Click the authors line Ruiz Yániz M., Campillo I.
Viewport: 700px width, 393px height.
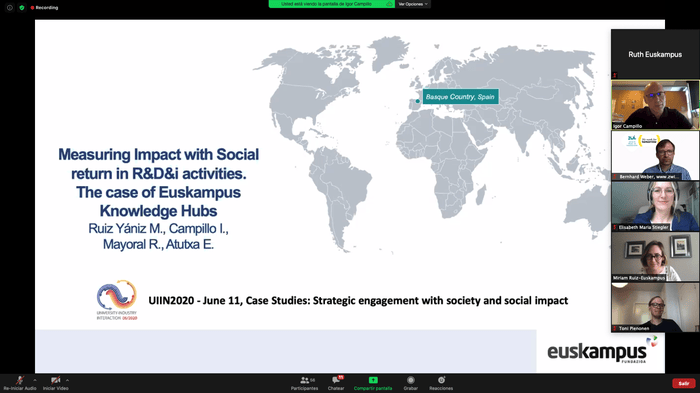158,229
